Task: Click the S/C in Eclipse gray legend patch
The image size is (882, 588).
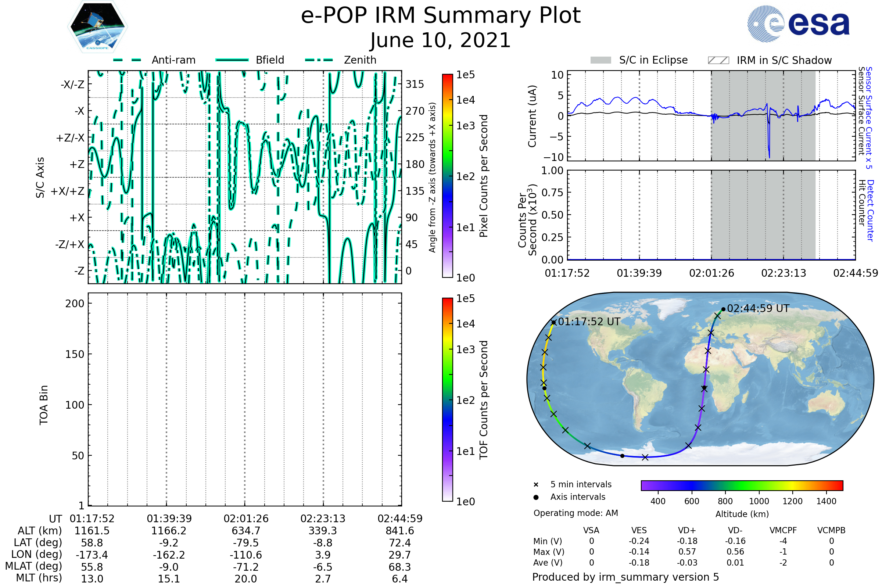Action: (x=601, y=60)
